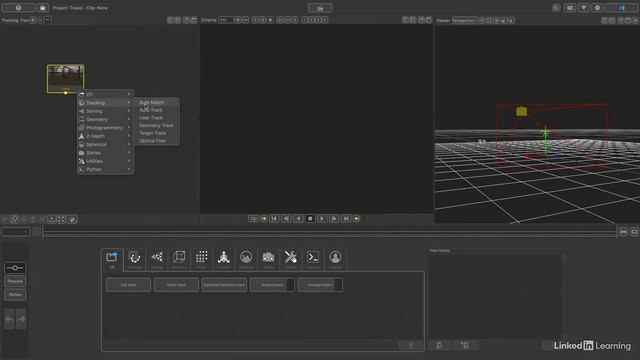This screenshot has height=360, width=640.
Task: Click the Footage Export node button
Action: [320, 285]
